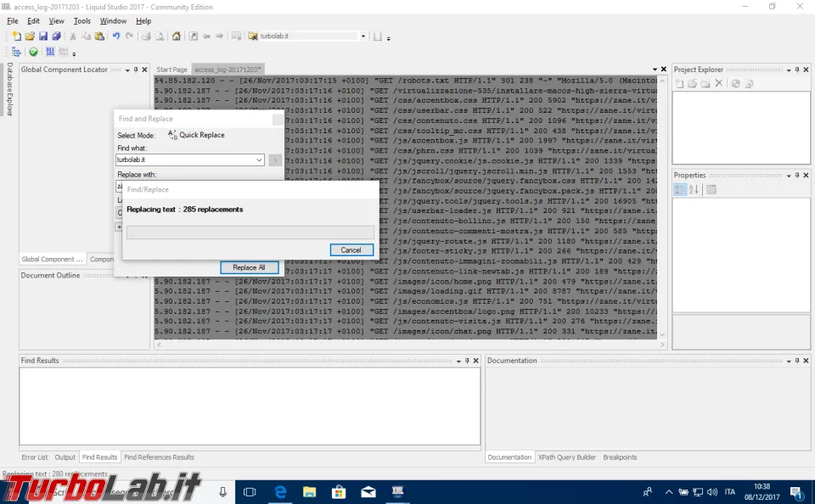Toggle Alphabetical sort in Properties panel
Screen dimensions: 815x504
(694, 190)
